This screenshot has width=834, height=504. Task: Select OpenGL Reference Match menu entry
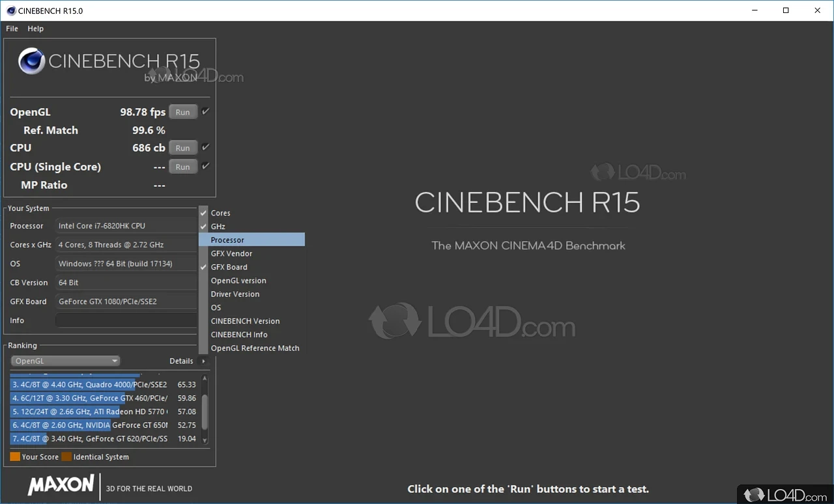tap(252, 348)
